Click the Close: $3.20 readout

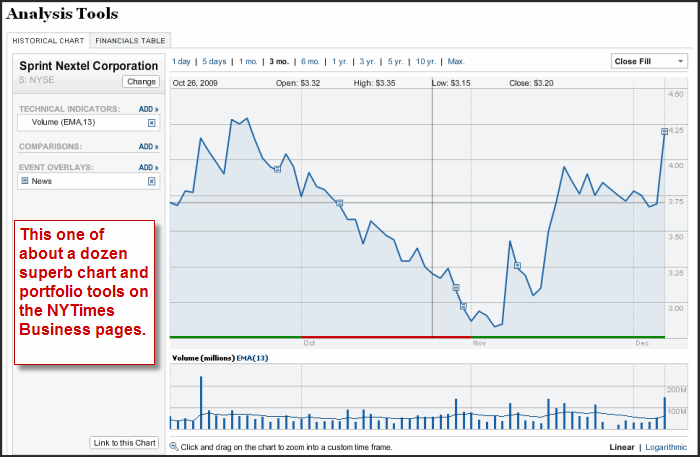click(x=531, y=83)
